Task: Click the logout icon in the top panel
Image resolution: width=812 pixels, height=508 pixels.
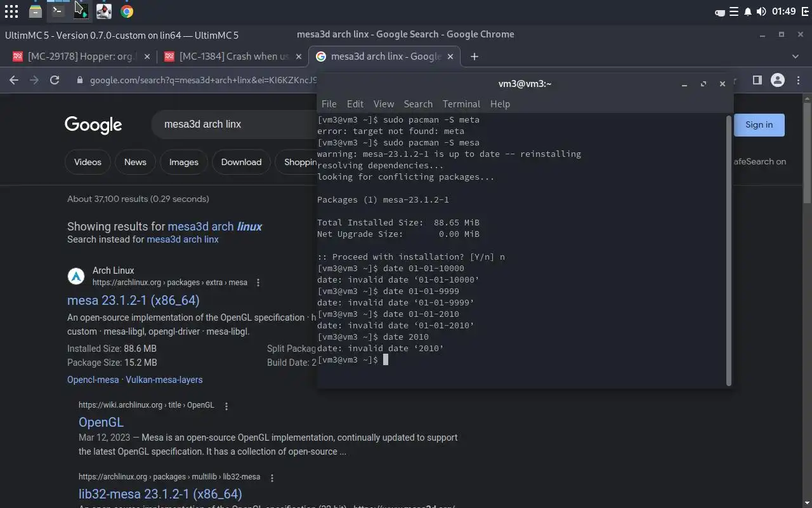Action: pyautogui.click(x=804, y=11)
